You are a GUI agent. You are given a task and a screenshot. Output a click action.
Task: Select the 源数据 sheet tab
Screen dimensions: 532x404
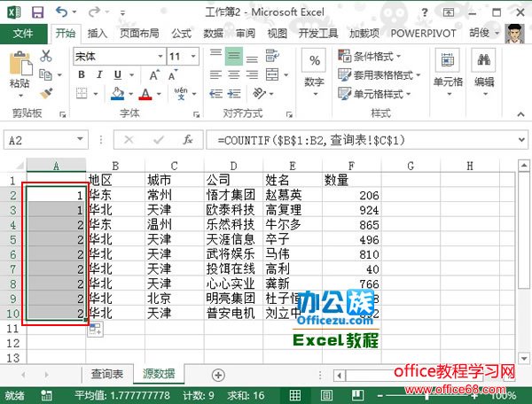click(159, 374)
